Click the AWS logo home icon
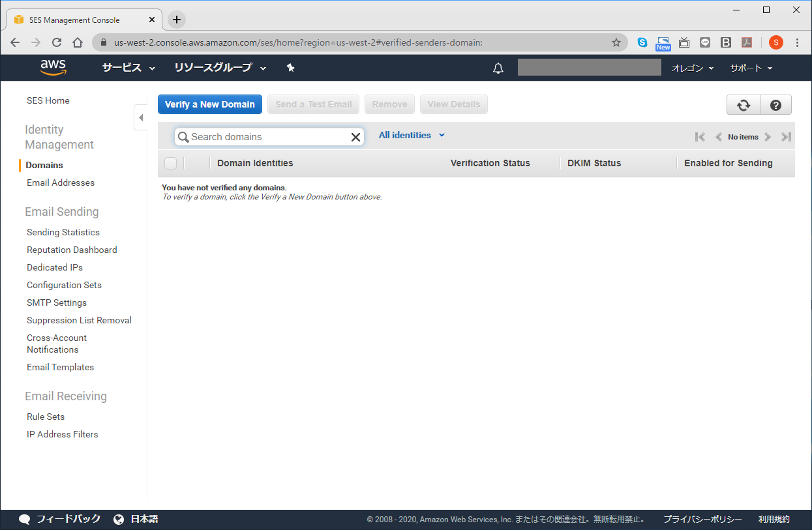812x530 pixels. click(x=53, y=68)
